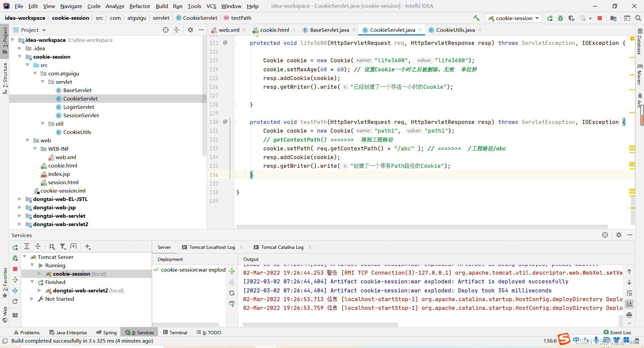Viewport: 644px width, 348px height.
Task: Open Project panel settings gear
Action: pyautogui.click(x=191, y=30)
